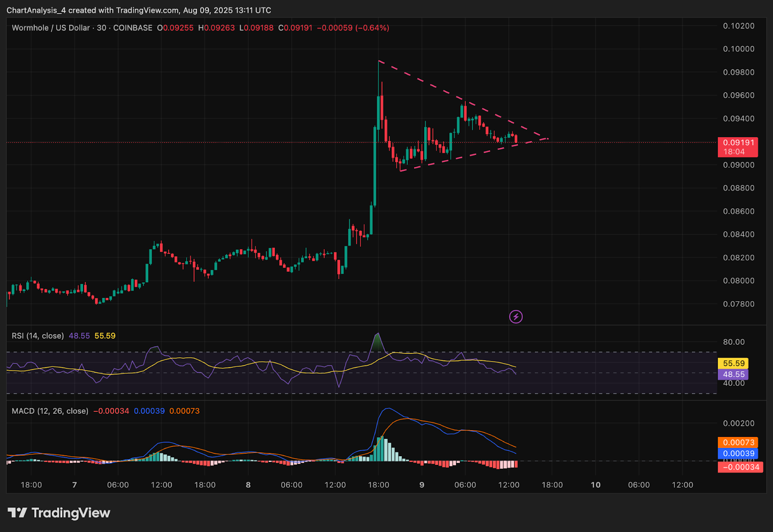Click the 0.00200 level on MACD scale

click(x=738, y=423)
